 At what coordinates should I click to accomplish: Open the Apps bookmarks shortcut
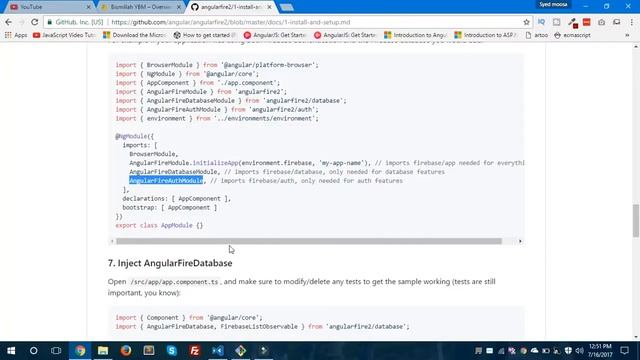tap(16, 35)
